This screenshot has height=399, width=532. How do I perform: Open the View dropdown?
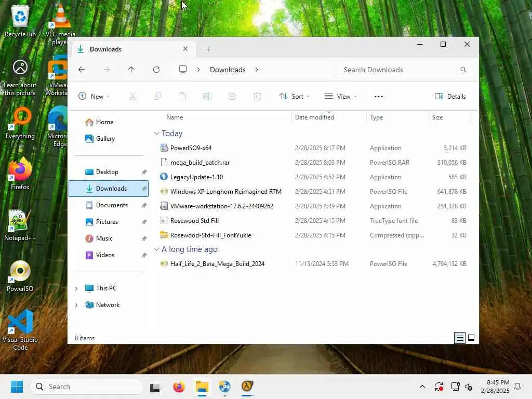[341, 96]
